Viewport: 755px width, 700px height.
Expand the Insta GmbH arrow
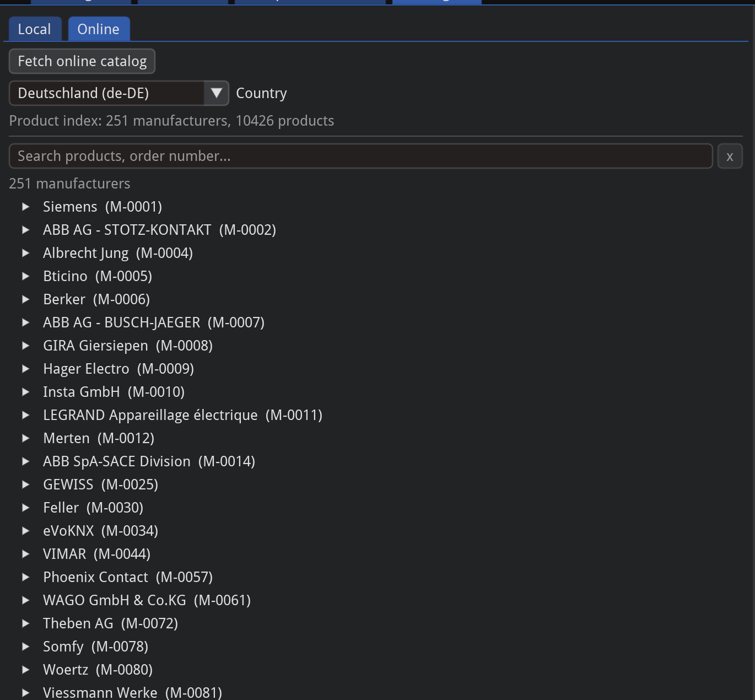click(25, 392)
